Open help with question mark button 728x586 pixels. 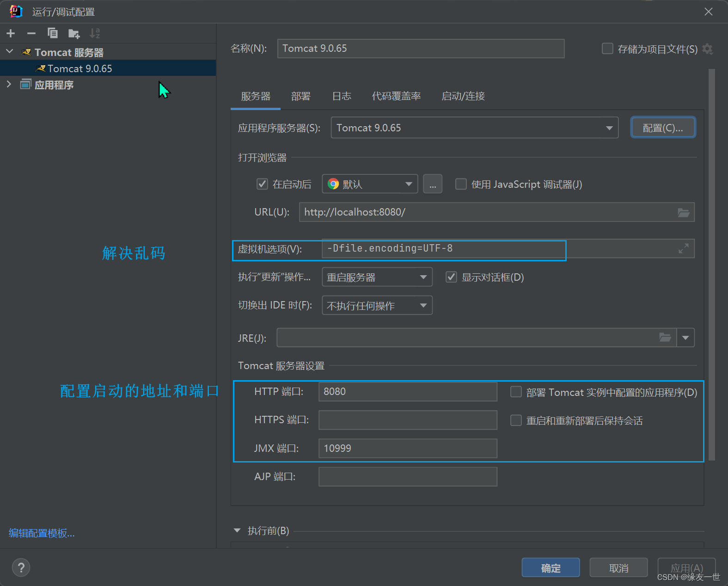pyautogui.click(x=21, y=567)
